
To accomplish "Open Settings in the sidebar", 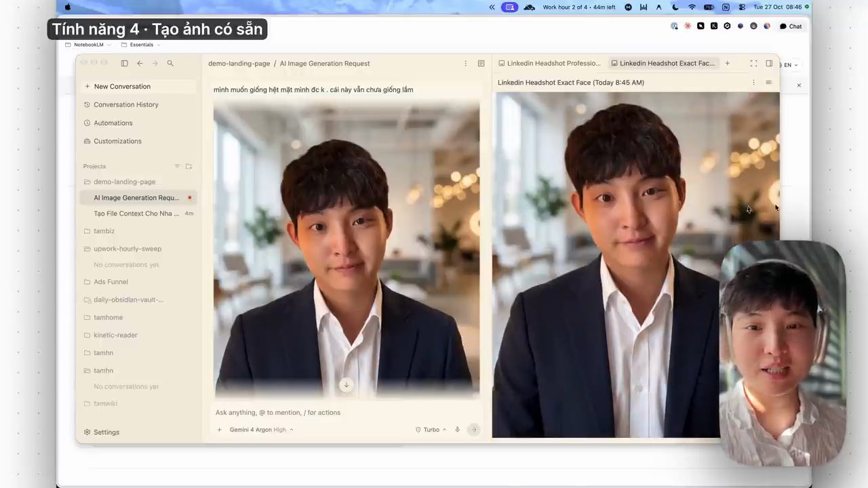I will click(102, 432).
